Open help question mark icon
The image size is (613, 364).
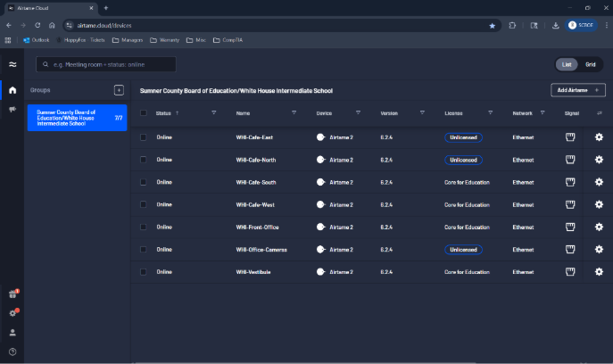coord(12,352)
